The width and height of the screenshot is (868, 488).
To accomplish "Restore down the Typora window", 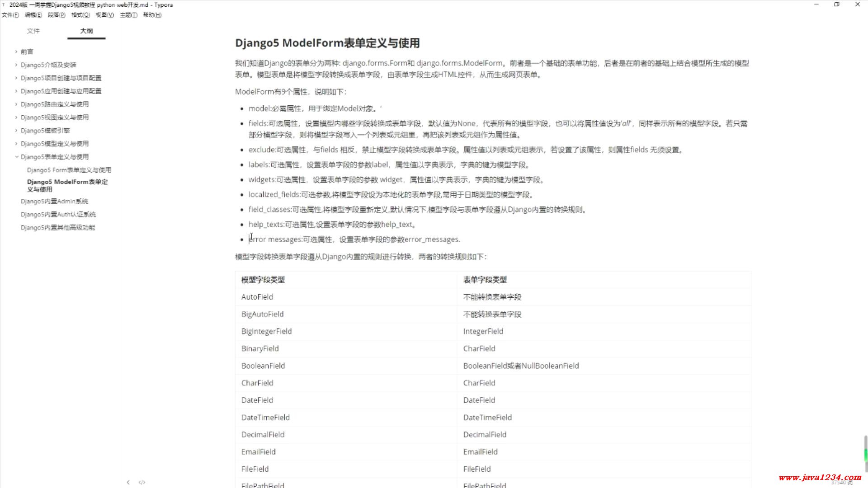I will [837, 5].
